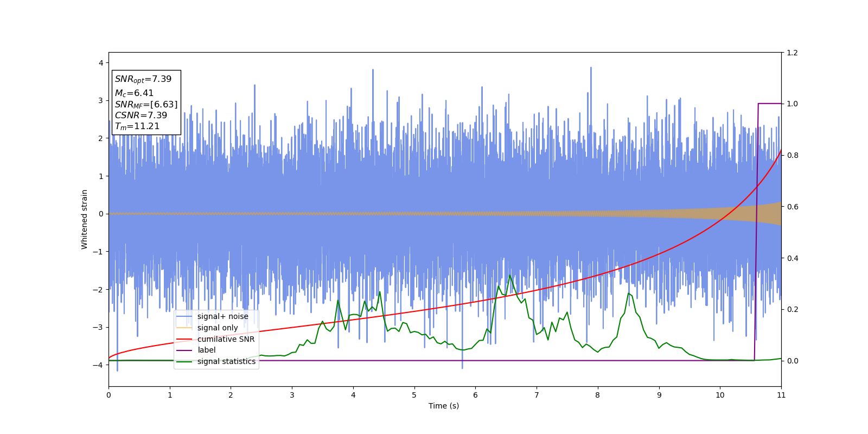Click the x-axis tick label 11
The height and width of the screenshot is (434, 868).
pyautogui.click(x=781, y=395)
